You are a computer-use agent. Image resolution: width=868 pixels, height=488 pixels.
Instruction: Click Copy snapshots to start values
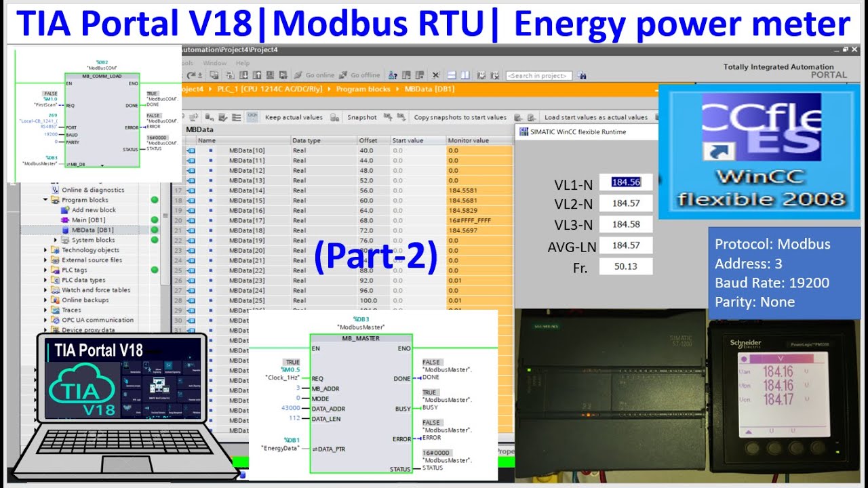click(460, 117)
